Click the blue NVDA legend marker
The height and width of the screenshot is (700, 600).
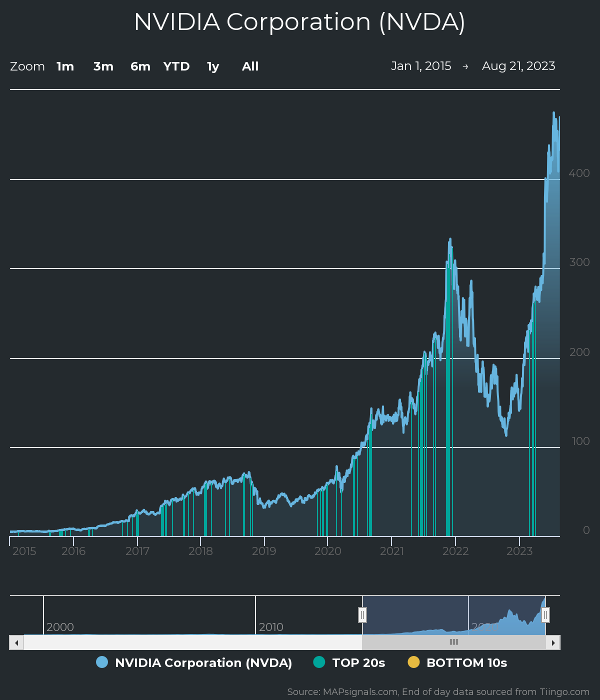click(102, 662)
